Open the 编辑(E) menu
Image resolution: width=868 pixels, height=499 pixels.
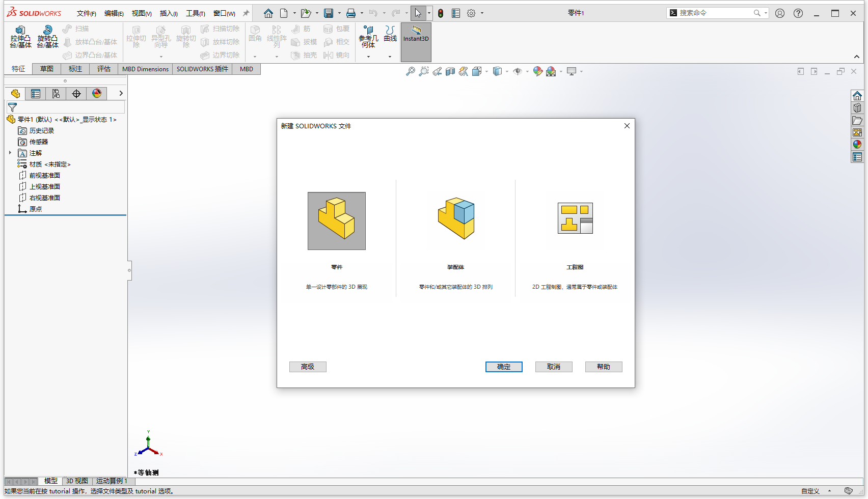(x=114, y=13)
